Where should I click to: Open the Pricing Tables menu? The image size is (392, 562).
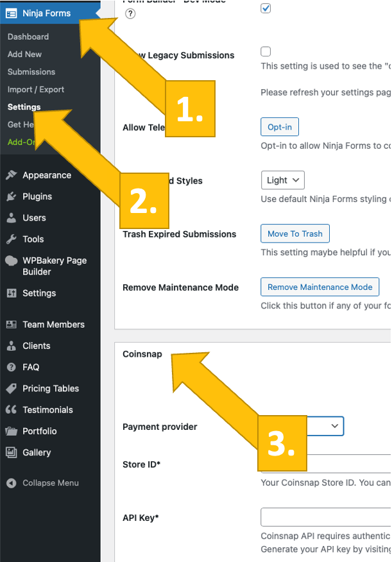(x=51, y=389)
